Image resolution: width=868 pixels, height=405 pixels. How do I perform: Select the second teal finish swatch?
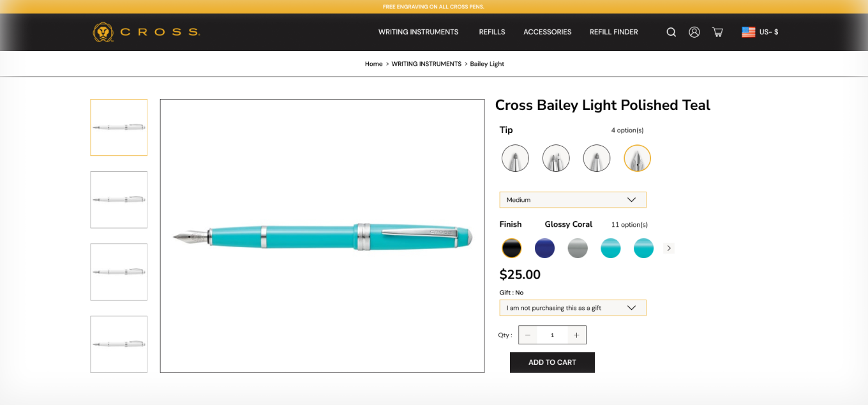click(x=643, y=248)
